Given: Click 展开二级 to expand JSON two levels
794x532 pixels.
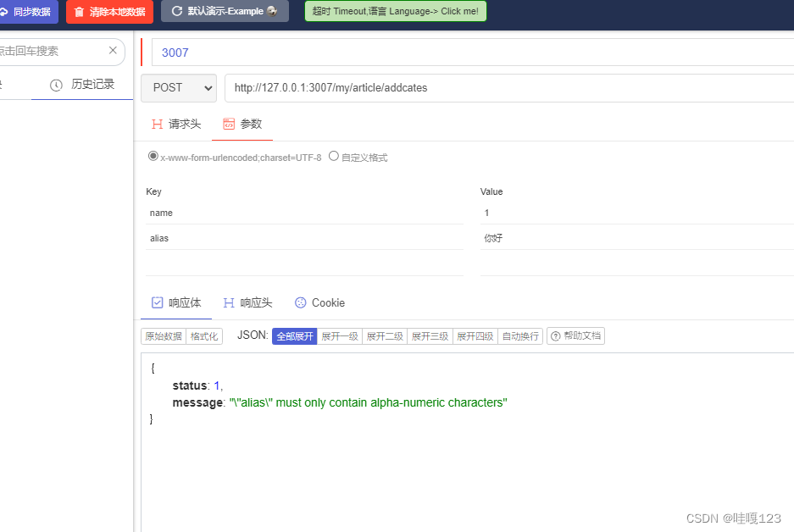Looking at the screenshot, I should pyautogui.click(x=385, y=335).
